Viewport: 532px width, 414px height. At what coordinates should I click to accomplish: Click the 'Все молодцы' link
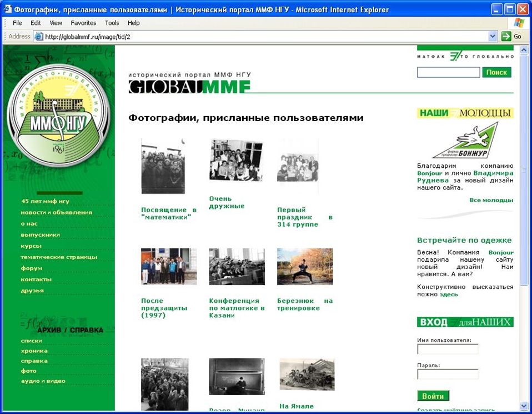pyautogui.click(x=491, y=200)
